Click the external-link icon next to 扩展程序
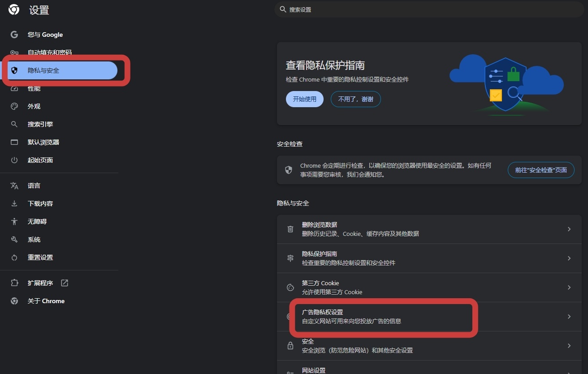This screenshot has height=374, width=588. click(65, 283)
